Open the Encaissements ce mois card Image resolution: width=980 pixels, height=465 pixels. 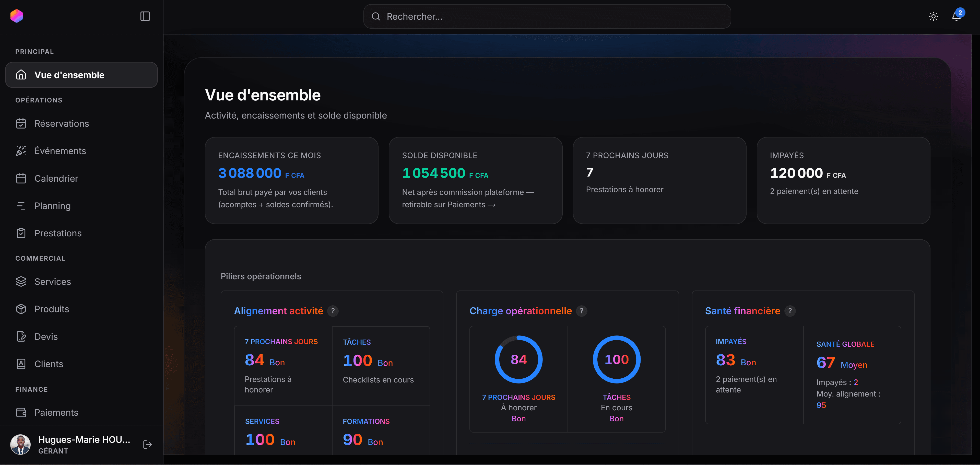291,180
